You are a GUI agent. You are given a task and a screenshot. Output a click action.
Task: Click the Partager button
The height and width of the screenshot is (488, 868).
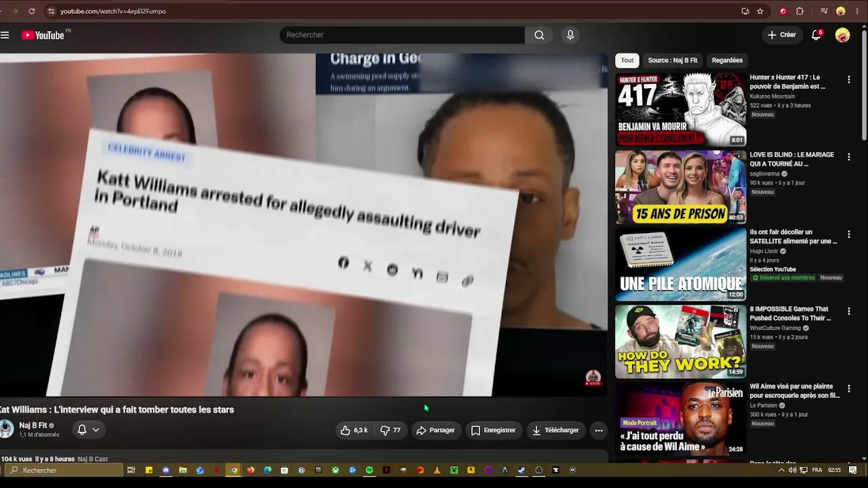click(435, 430)
